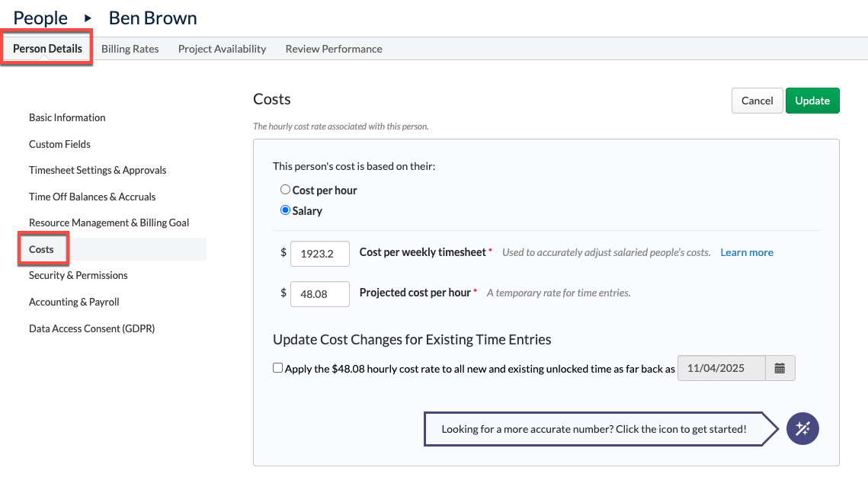This screenshot has width=868, height=493.
Task: Open Data Access Consent (GDPR)
Action: coord(92,328)
